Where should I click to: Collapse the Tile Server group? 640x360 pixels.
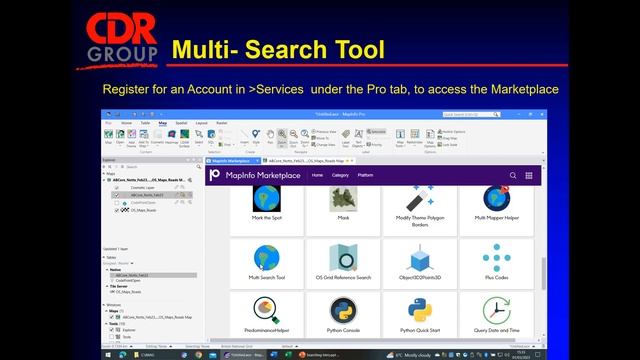pyautogui.click(x=107, y=287)
